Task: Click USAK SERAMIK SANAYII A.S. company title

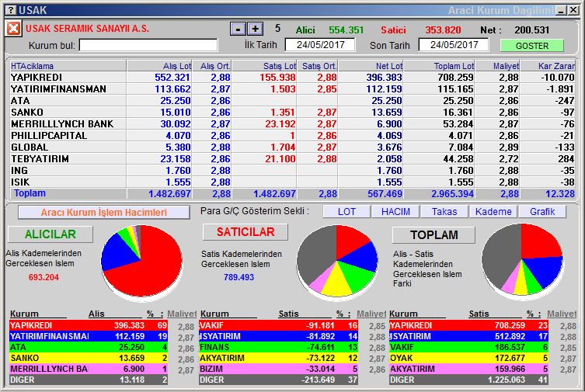Action: (x=87, y=29)
